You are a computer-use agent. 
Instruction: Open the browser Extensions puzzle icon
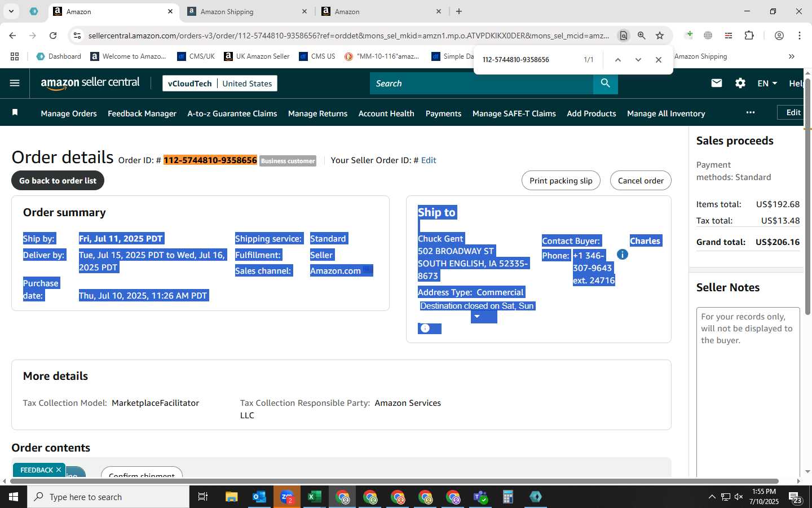(749, 36)
